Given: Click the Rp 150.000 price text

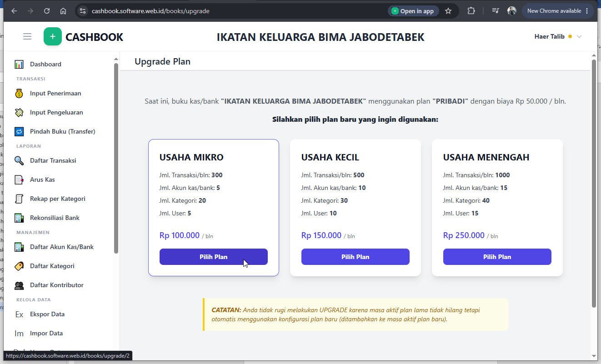Looking at the screenshot, I should [321, 235].
